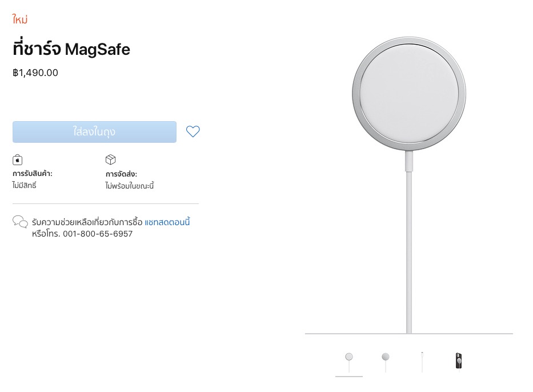View the fourth thumbnail with iPhone
533x392 pixels.
click(458, 361)
